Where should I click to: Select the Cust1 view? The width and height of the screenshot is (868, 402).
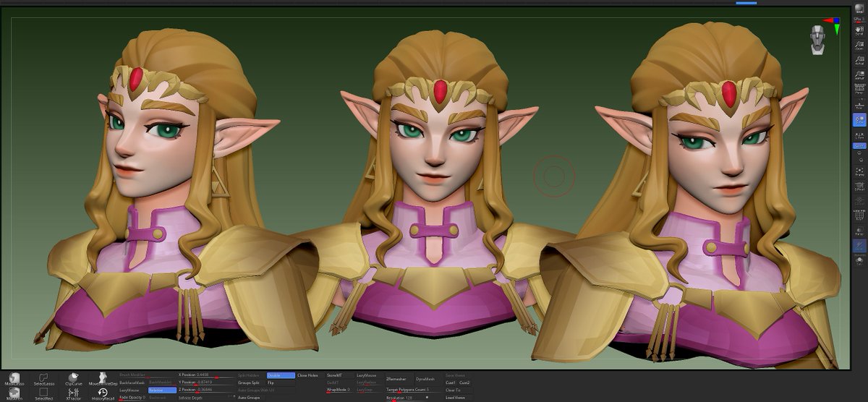[x=451, y=382]
